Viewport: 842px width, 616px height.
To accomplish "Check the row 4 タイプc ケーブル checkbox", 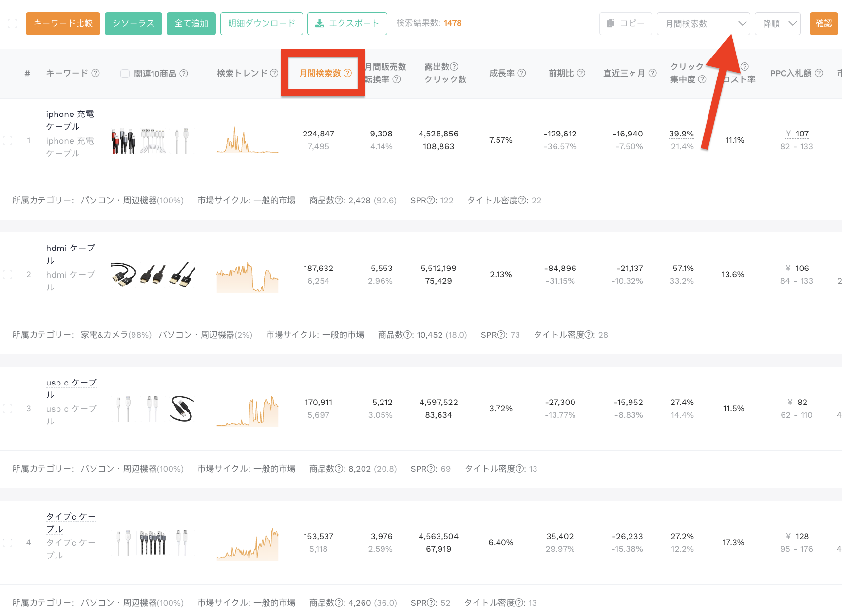I will 8,542.
